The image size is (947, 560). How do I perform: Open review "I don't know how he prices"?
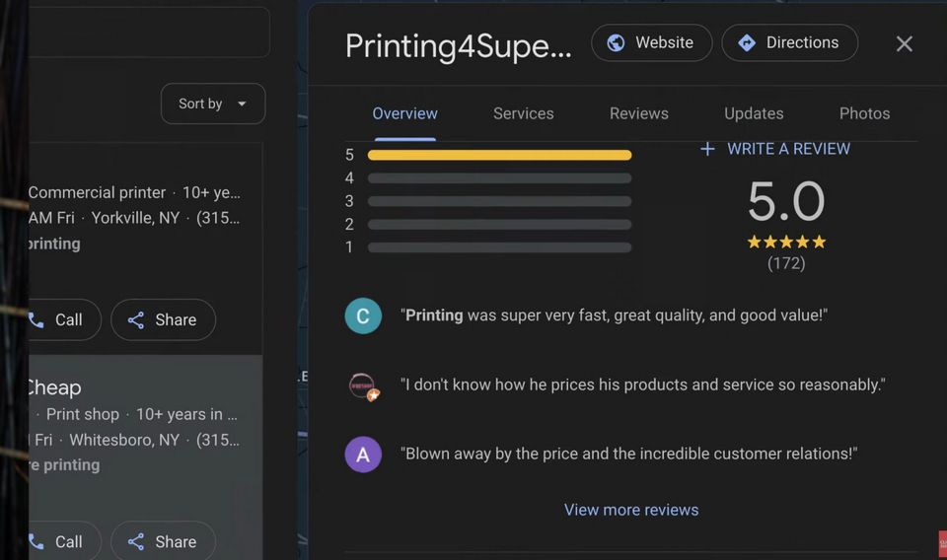(642, 385)
